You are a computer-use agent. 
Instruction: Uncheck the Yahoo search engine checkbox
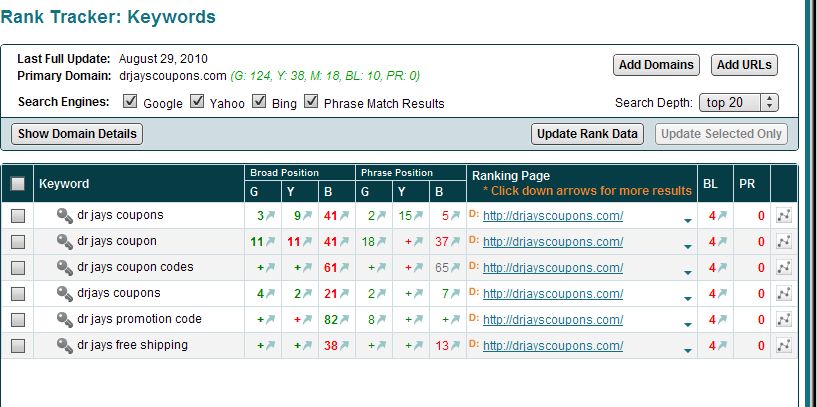click(x=196, y=101)
